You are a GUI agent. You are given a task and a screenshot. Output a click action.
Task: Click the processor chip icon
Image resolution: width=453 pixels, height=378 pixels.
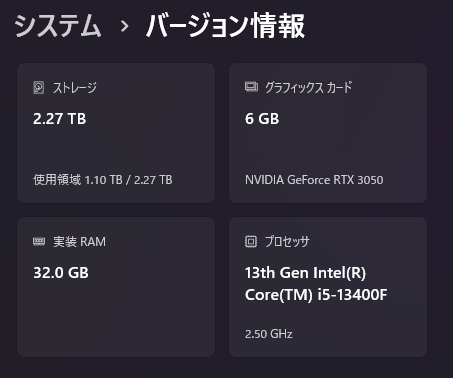(251, 241)
